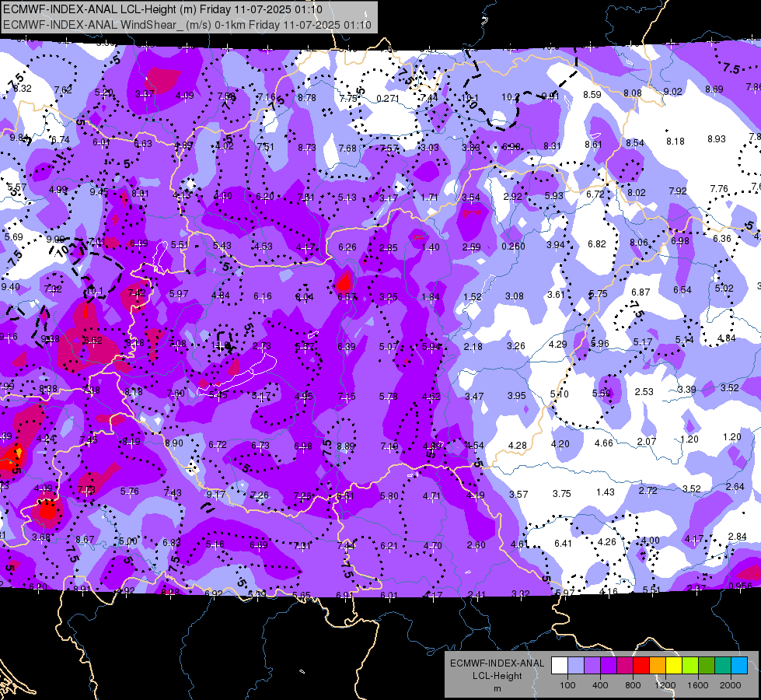Click the wind shear value '3.47'
Viewport: 761px width, 700px height.
473,397
